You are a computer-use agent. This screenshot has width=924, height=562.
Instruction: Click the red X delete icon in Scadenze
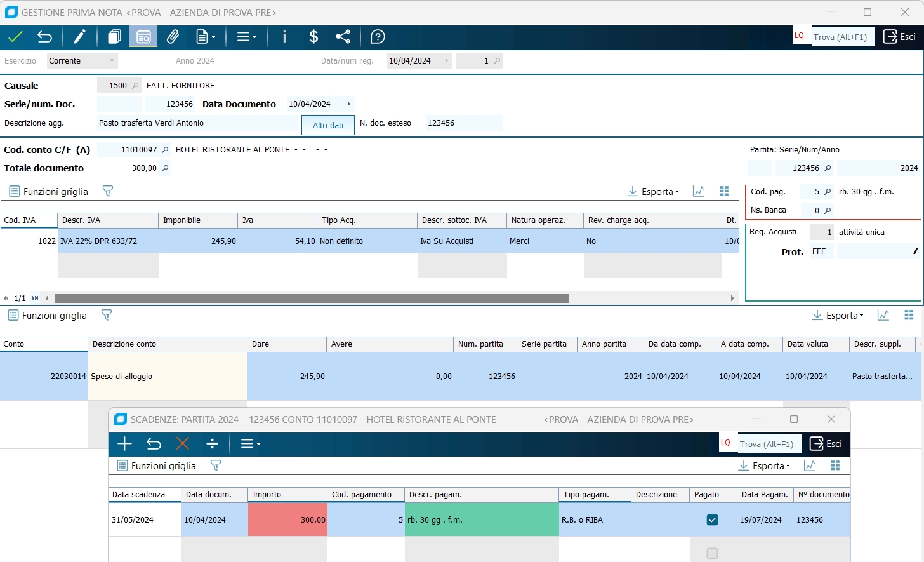[183, 444]
